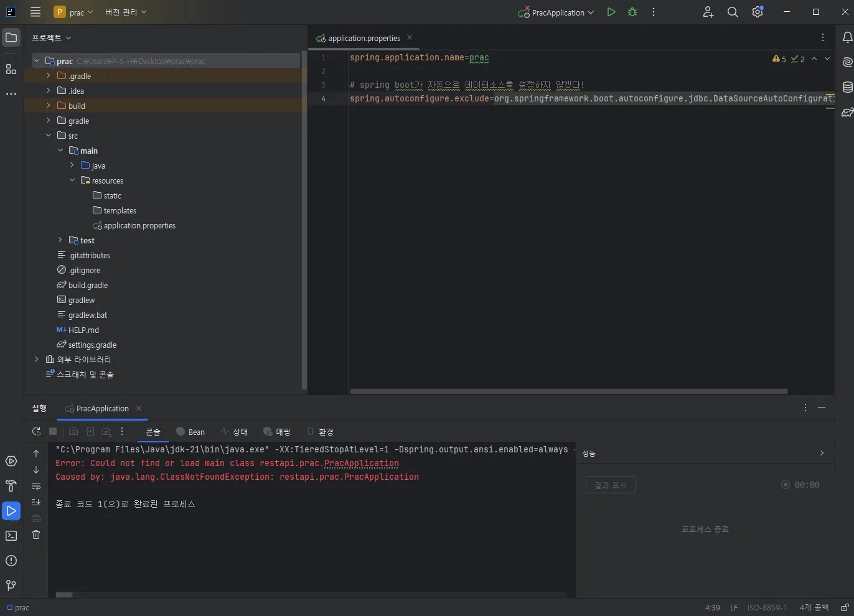Screen dimensions: 854x616
Task: Change the LF line separator
Action: [734, 607]
